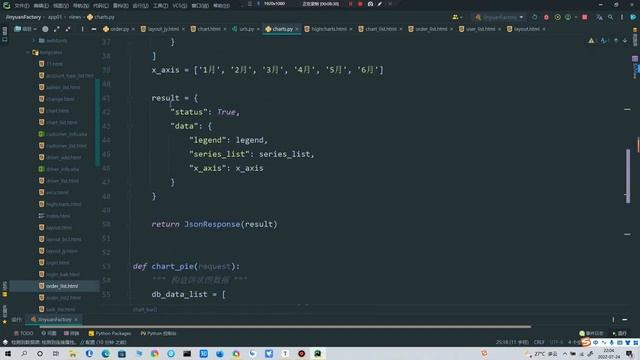Click the pen annotate icon in the recorder
This screenshot has height=360, width=640.
(x=380, y=4)
